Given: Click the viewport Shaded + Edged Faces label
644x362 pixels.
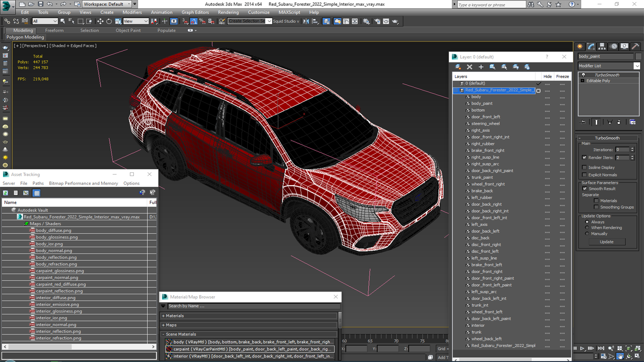Looking at the screenshot, I should click(x=73, y=46).
